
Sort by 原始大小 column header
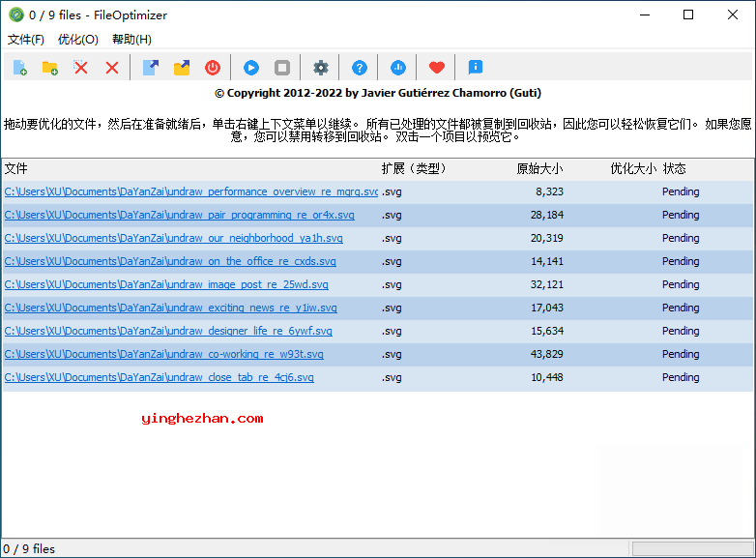(539, 168)
